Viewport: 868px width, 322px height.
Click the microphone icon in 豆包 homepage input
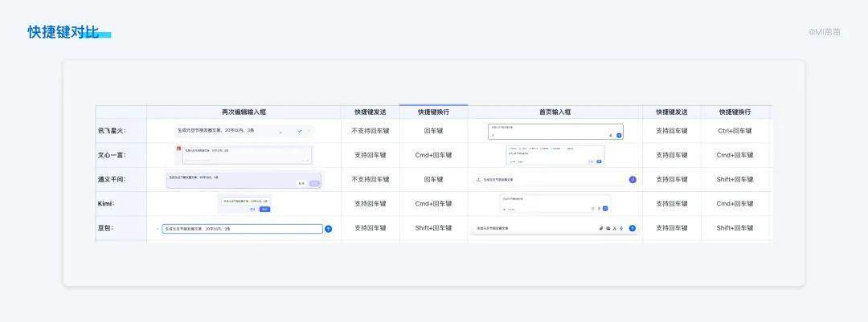(x=621, y=228)
